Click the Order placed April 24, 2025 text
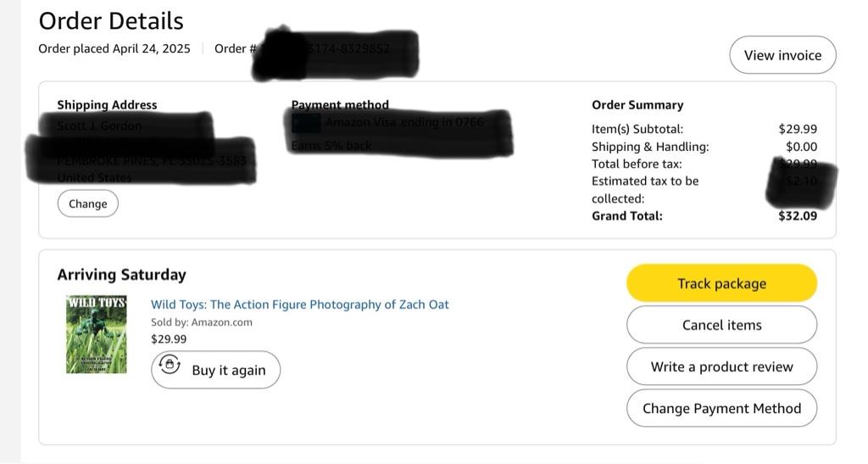868x464 pixels. 114,48
